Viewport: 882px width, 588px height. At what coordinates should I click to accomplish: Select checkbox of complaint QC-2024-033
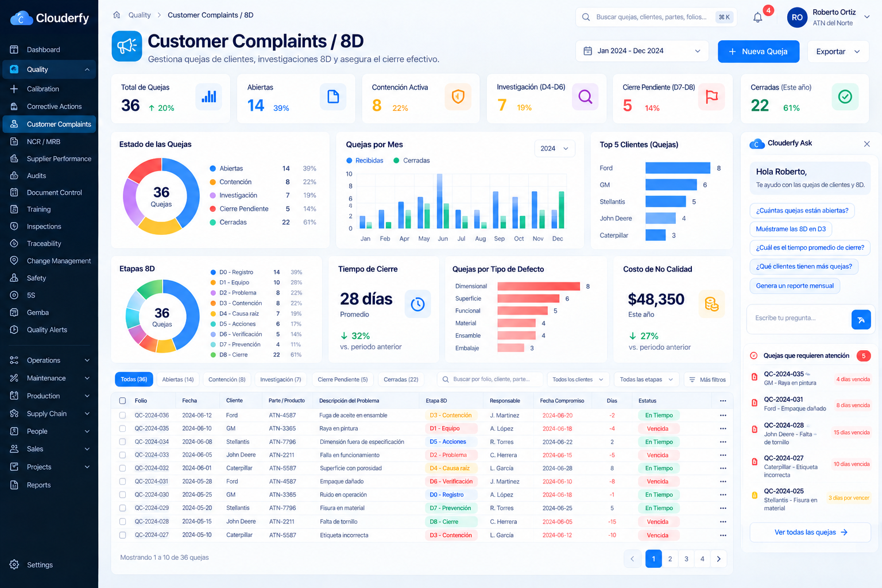pos(122,455)
